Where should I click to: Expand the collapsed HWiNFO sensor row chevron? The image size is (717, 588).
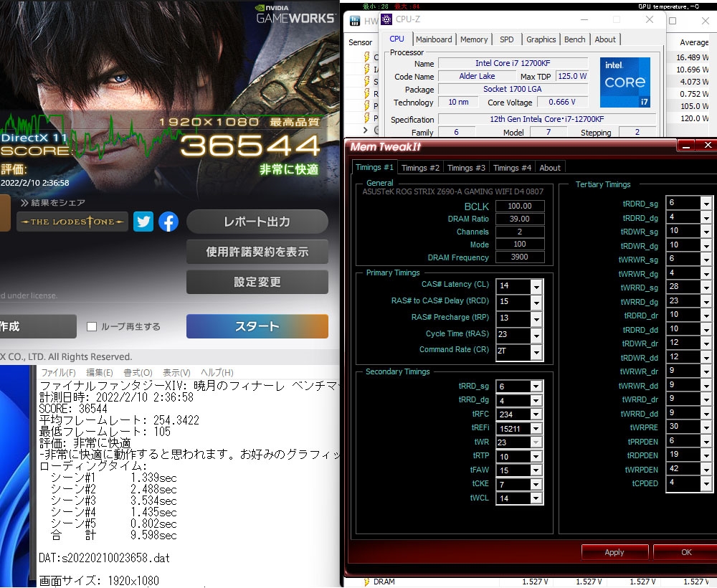coord(365,131)
